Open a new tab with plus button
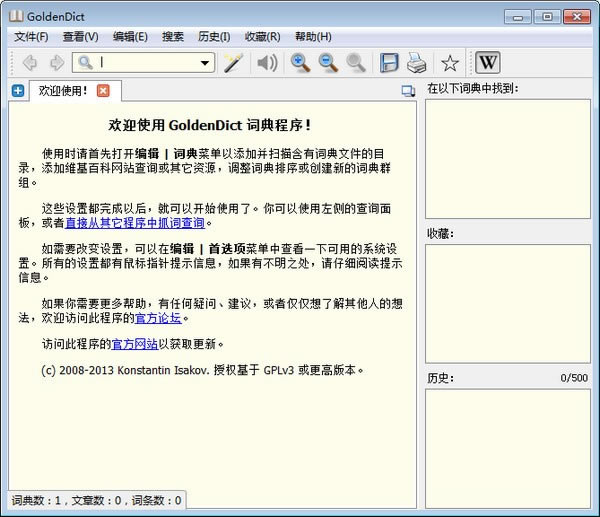 (x=18, y=91)
